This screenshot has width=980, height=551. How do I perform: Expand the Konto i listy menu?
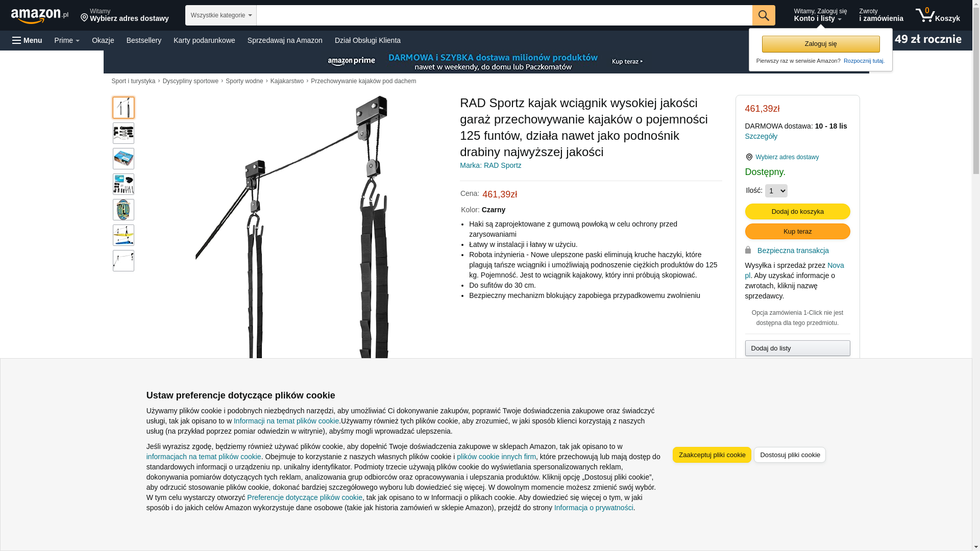(x=820, y=15)
